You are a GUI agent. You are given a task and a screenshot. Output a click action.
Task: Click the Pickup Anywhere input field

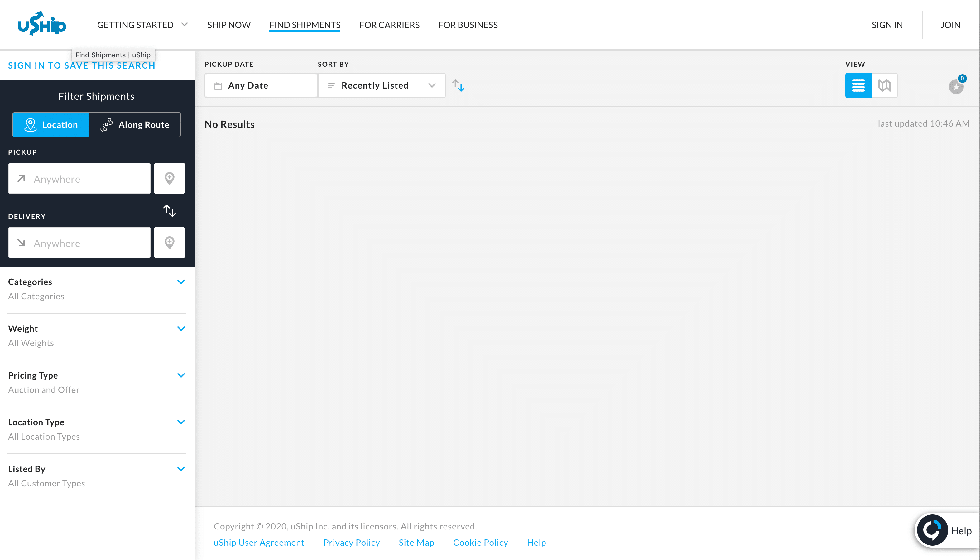tap(79, 178)
